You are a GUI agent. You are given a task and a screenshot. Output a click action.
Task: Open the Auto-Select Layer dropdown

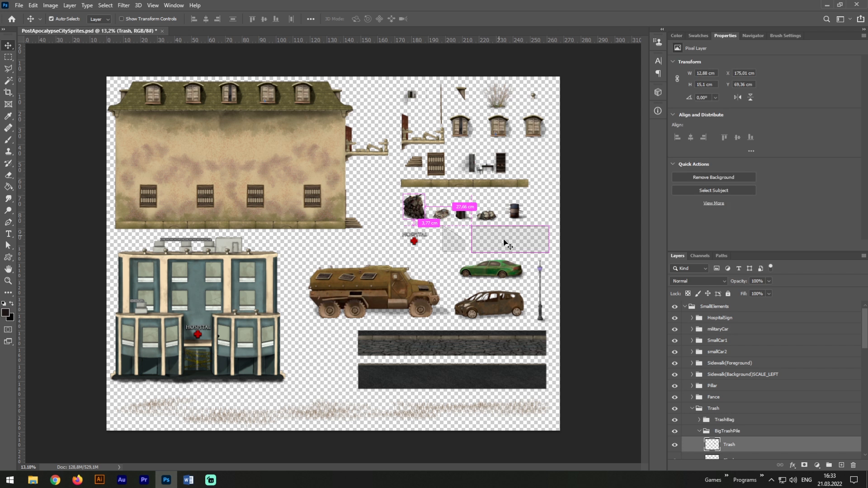click(99, 19)
